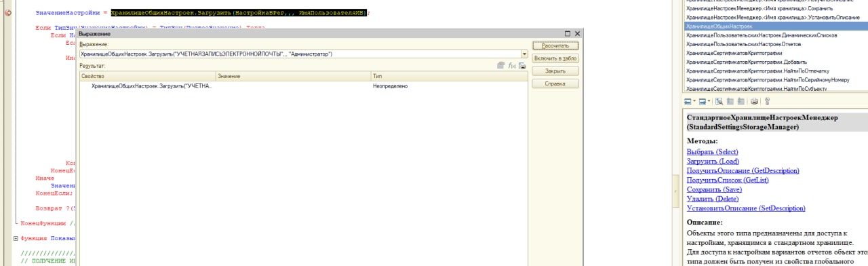This screenshot has height=266, width=868.
Task: Click the Тип column header
Action: tap(449, 76)
